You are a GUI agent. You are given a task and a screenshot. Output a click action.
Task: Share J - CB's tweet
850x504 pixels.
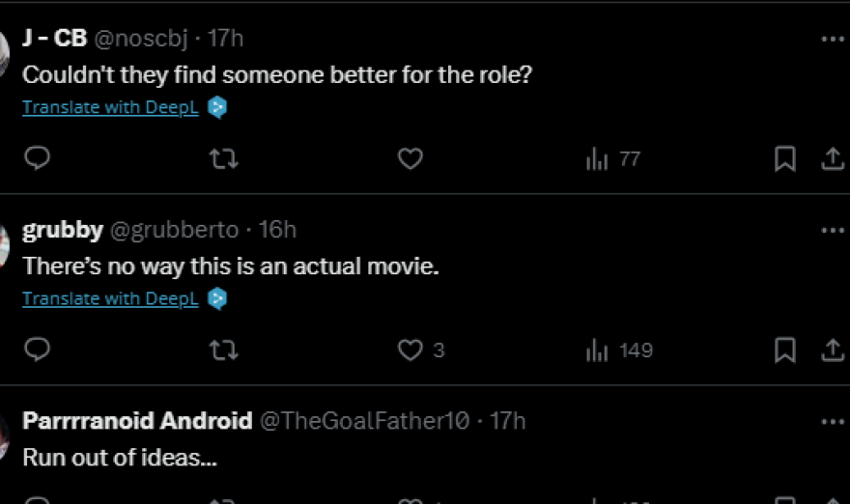pos(833,158)
